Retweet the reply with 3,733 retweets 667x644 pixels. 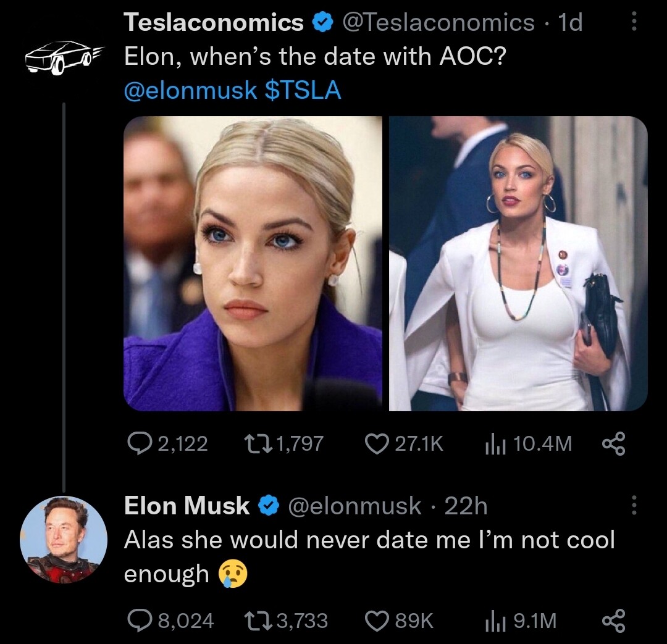(x=253, y=620)
